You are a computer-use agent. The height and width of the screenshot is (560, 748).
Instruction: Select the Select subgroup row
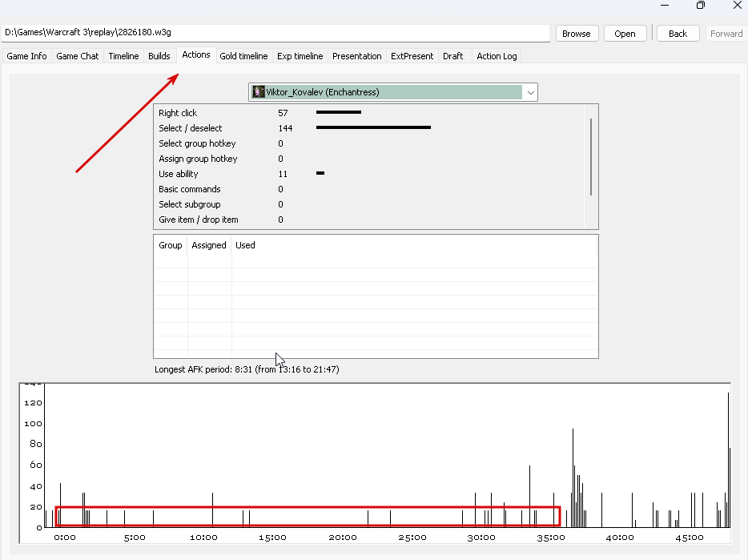(369, 204)
